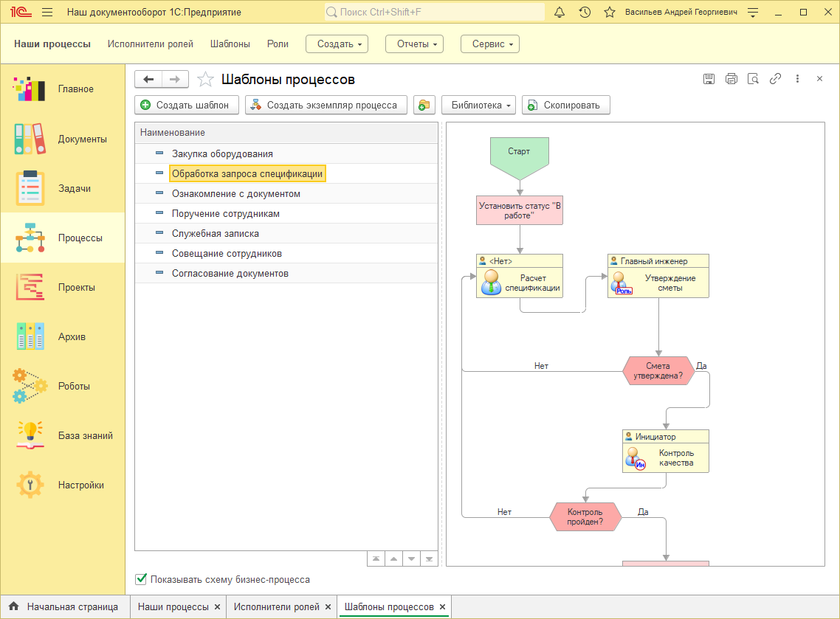Expand the Сервис dropdown
The width and height of the screenshot is (840, 619).
click(x=490, y=44)
